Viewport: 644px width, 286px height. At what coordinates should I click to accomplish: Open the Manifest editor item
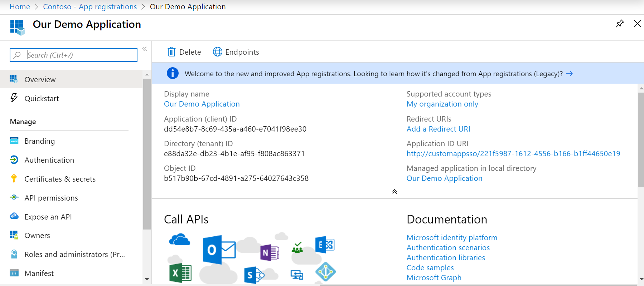tap(71, 273)
